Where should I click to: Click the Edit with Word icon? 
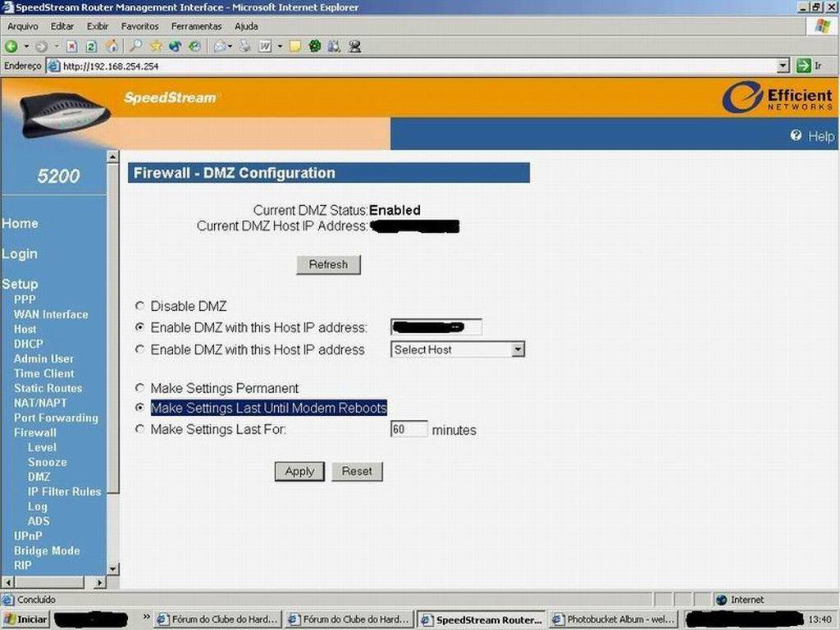[265, 47]
